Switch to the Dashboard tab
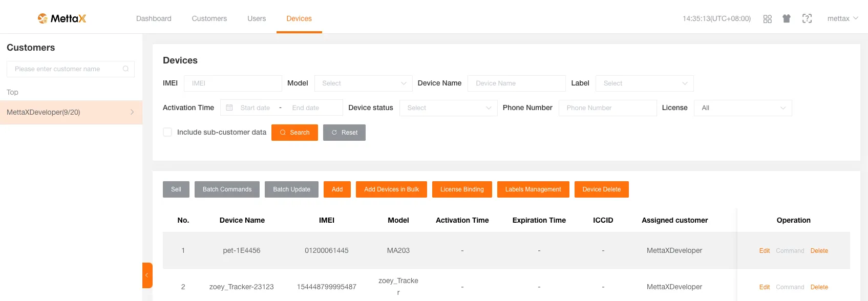The width and height of the screenshot is (868, 301). click(154, 19)
